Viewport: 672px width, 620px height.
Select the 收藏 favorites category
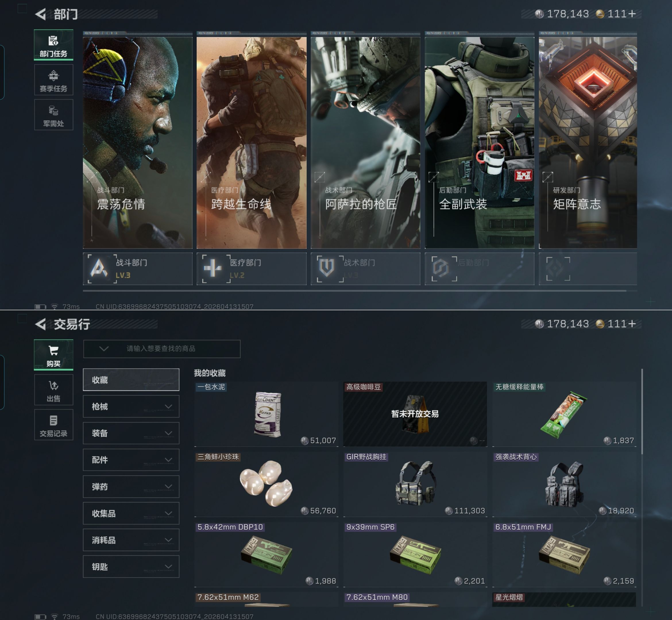131,380
